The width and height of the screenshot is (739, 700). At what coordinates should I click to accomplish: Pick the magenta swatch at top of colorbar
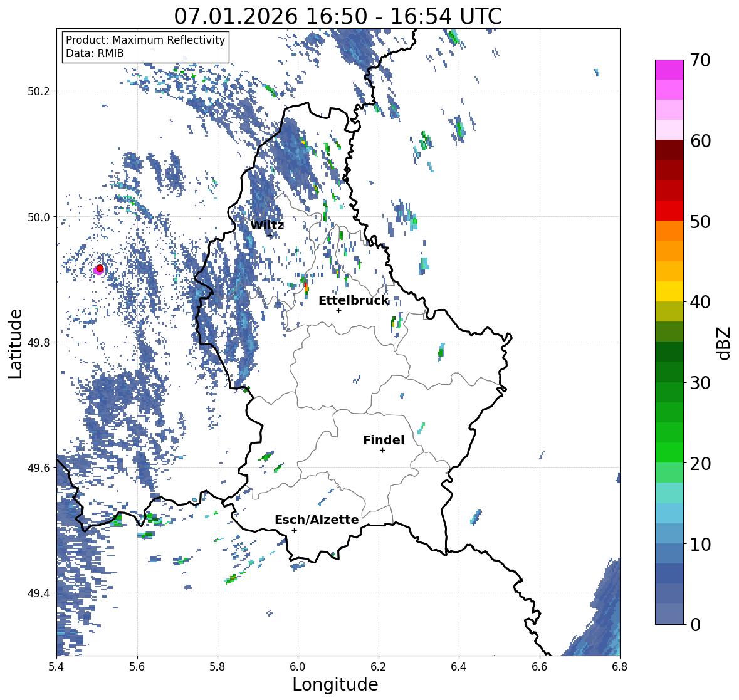(x=669, y=70)
